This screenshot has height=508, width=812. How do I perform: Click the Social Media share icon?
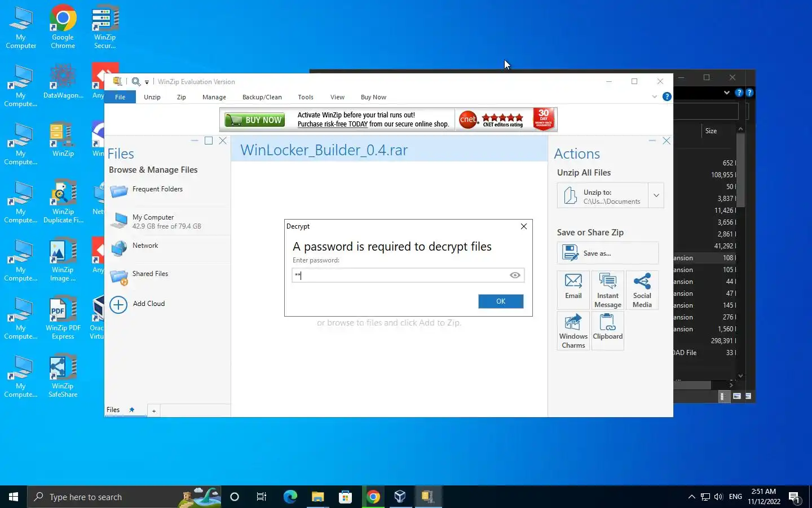[642, 290]
